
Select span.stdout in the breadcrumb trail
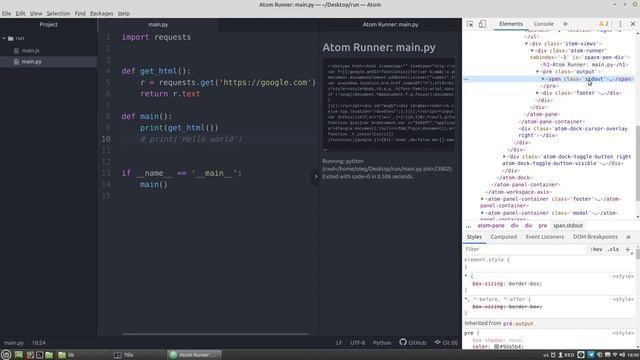[568, 226]
